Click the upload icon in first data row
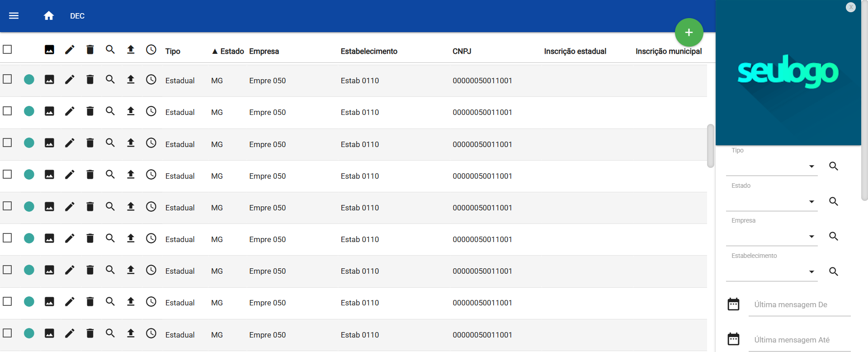The width and height of the screenshot is (868, 352). tap(131, 80)
